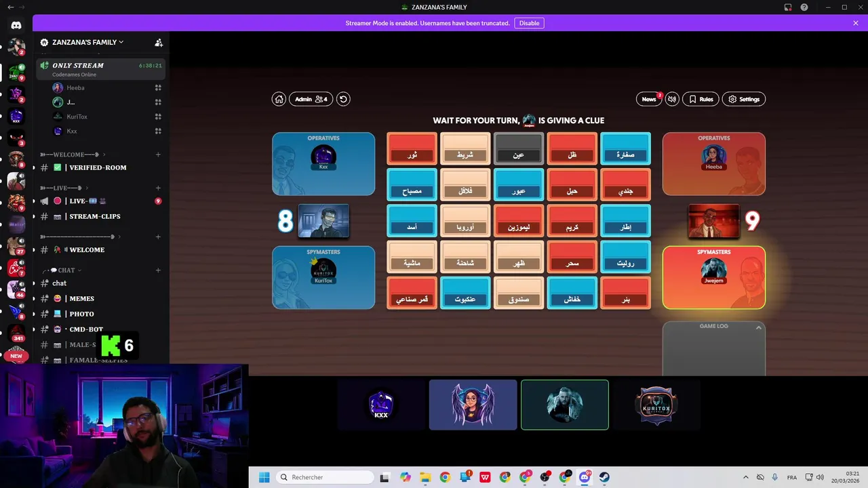Image resolution: width=868 pixels, height=488 pixels.
Task: Open WPS Office from the taskbar
Action: 486,477
